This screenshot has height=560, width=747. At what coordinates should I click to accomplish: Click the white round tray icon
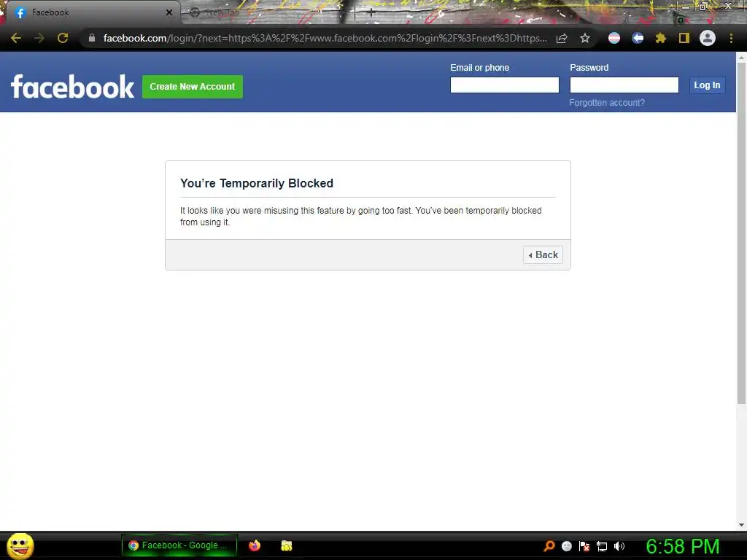(x=566, y=546)
